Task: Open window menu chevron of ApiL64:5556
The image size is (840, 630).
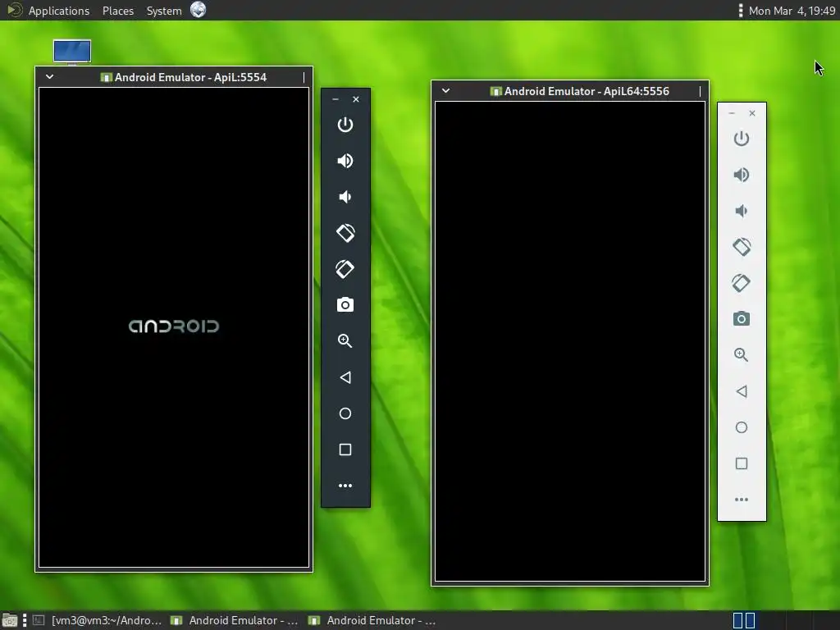Action: 445,90
